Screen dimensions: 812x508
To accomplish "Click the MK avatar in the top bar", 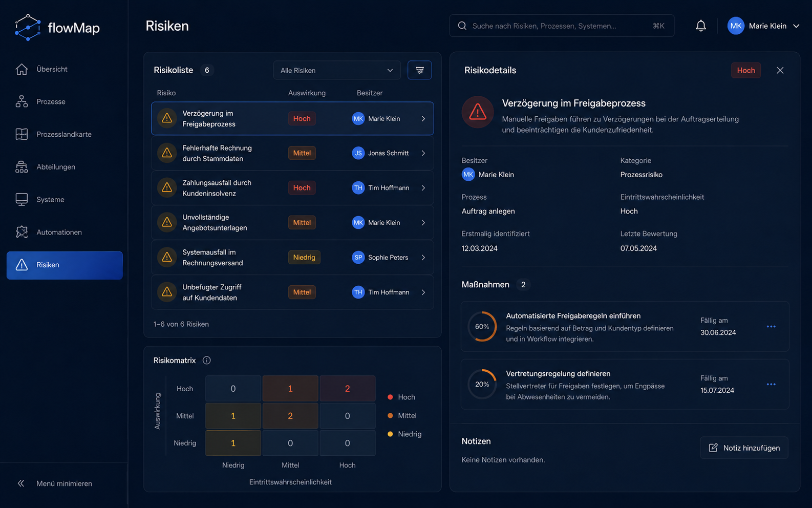I will (736, 26).
